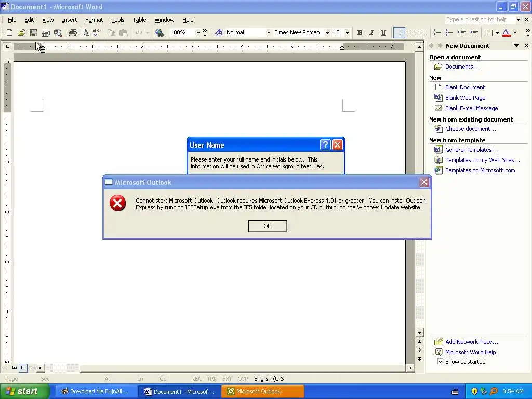
Task: Click the Search toolbar icon
Action: [x=58, y=33]
